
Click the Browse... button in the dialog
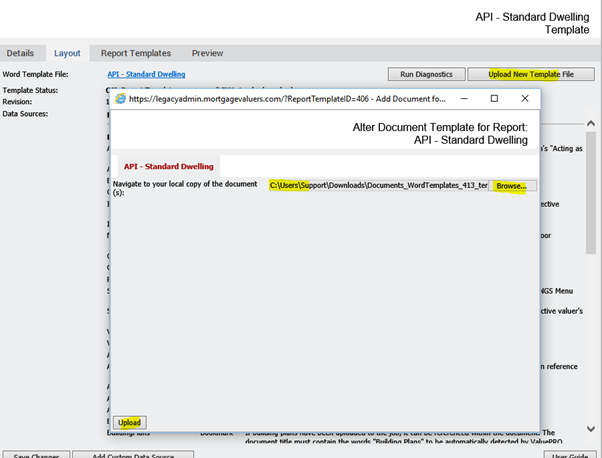point(512,186)
